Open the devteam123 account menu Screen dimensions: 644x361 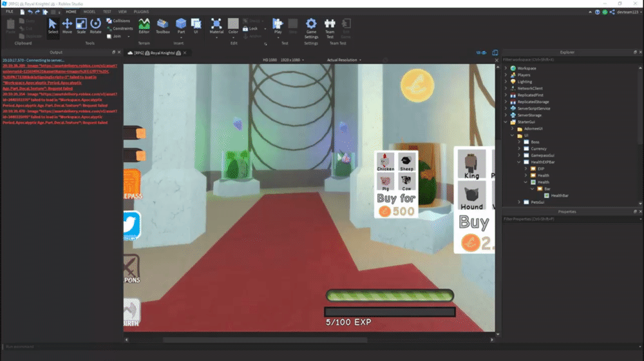click(629, 12)
